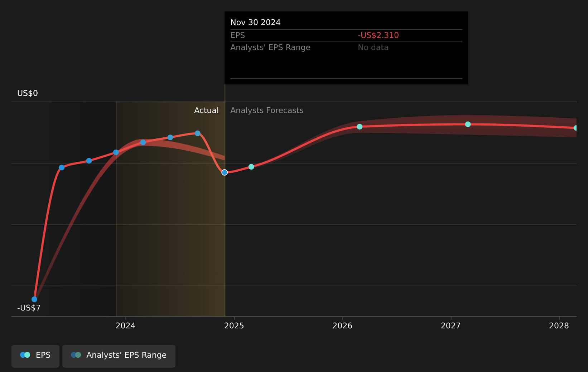
Task: Pick the forecast EPS point just past 2027
Action: (x=468, y=124)
